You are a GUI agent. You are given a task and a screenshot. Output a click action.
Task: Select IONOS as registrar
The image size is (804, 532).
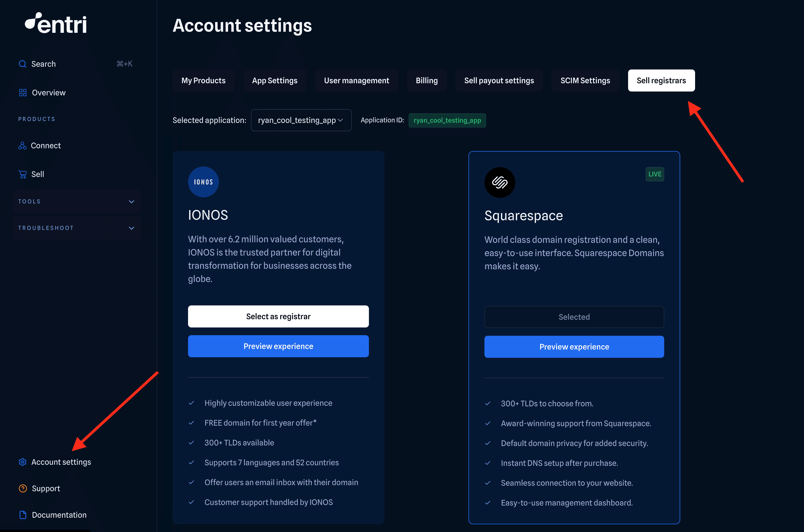pyautogui.click(x=278, y=316)
